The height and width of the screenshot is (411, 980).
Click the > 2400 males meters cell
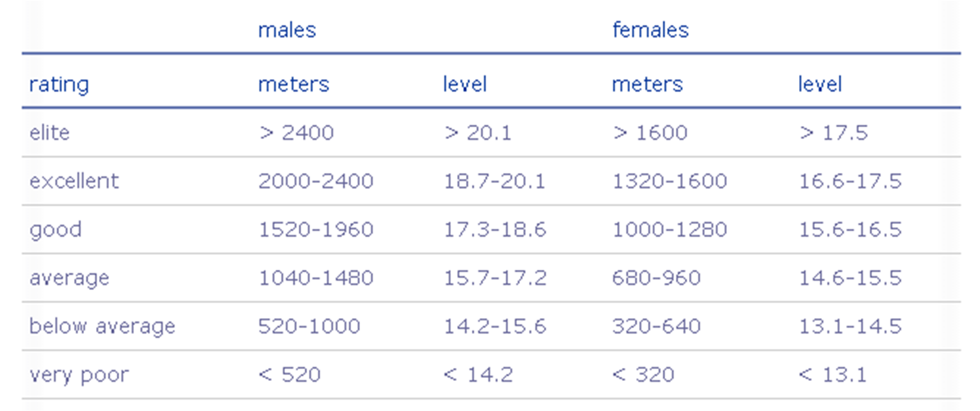(x=296, y=133)
